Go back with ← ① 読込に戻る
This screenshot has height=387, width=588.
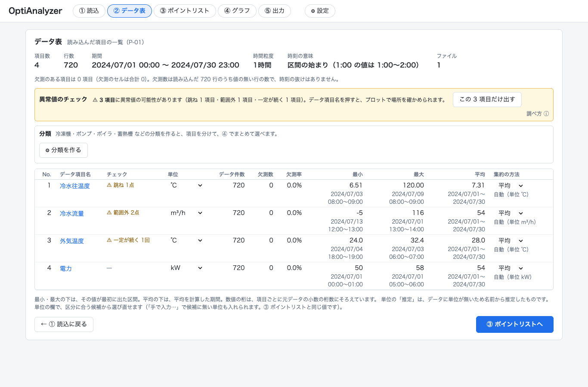(64, 324)
